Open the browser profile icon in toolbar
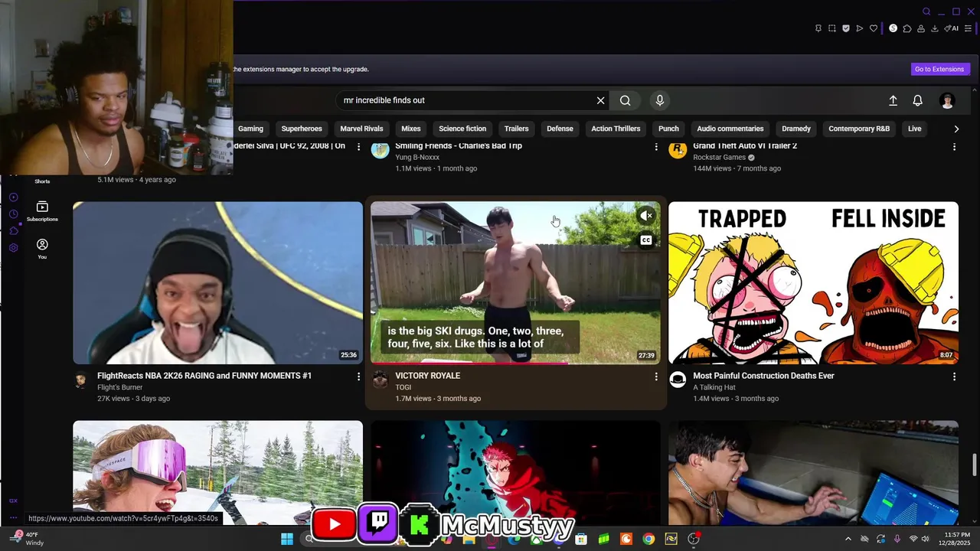This screenshot has width=980, height=551. [x=921, y=28]
